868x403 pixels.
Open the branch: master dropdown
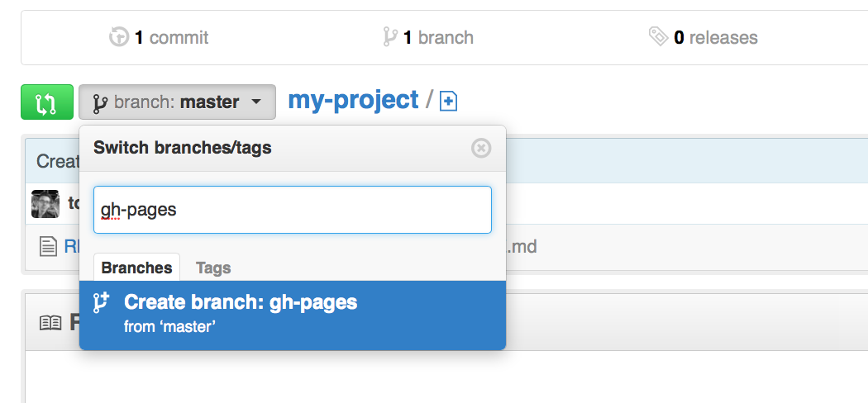pyautogui.click(x=177, y=102)
